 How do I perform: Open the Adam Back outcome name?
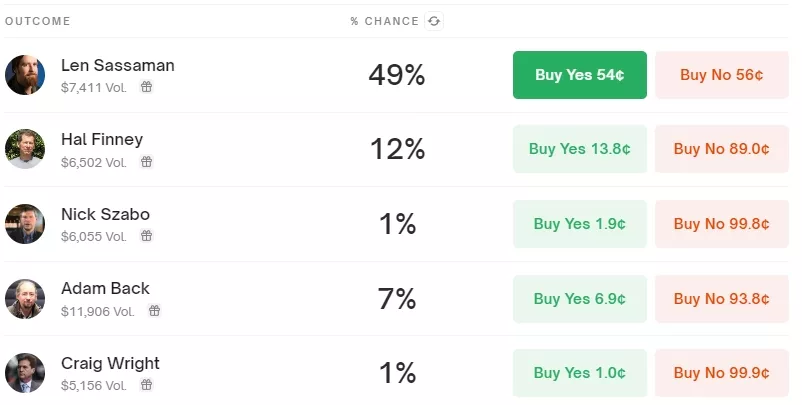(x=105, y=289)
